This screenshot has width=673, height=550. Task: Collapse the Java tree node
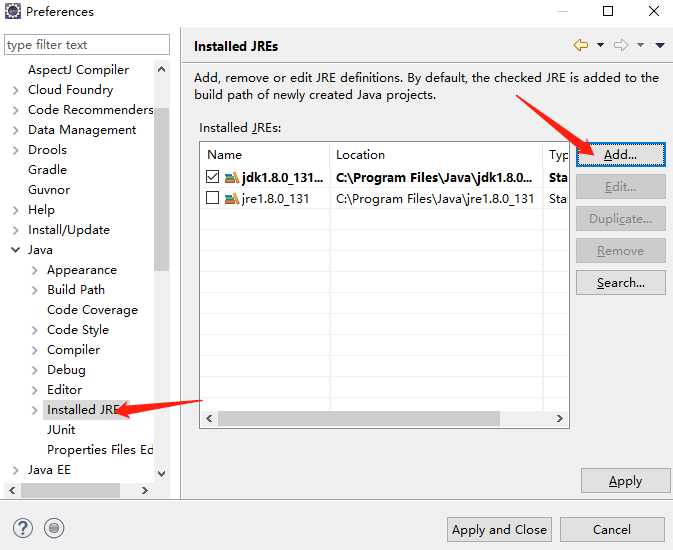pos(15,250)
